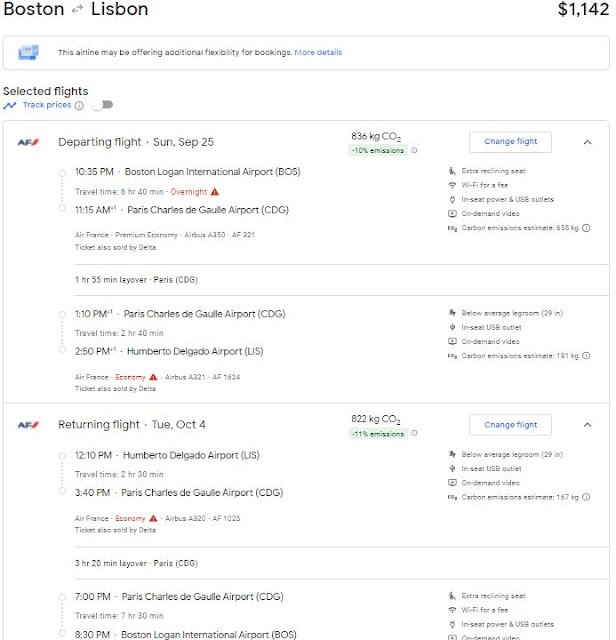Image resolution: width=616 pixels, height=640 pixels.
Task: Click info icon for 655 kg emissions estimate
Action: (x=586, y=228)
